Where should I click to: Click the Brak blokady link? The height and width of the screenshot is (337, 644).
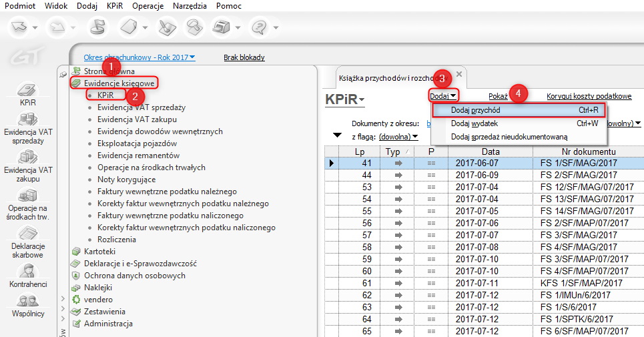[244, 57]
